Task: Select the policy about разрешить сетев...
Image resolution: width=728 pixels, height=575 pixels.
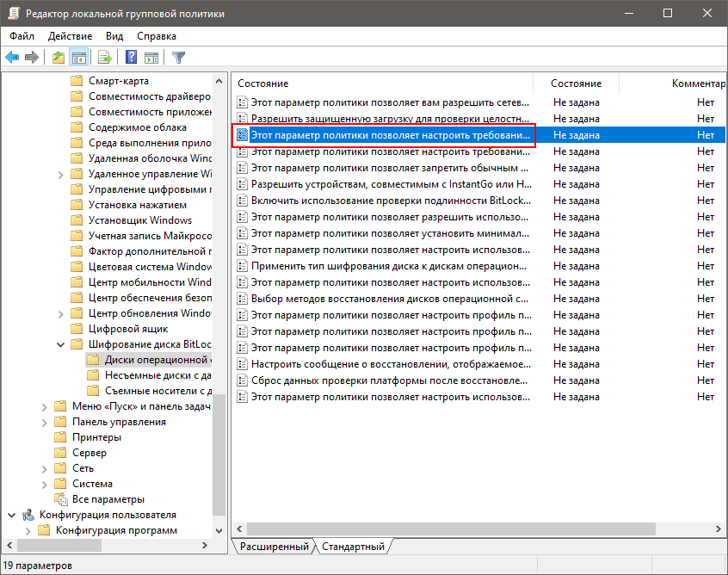Action: 390,102
